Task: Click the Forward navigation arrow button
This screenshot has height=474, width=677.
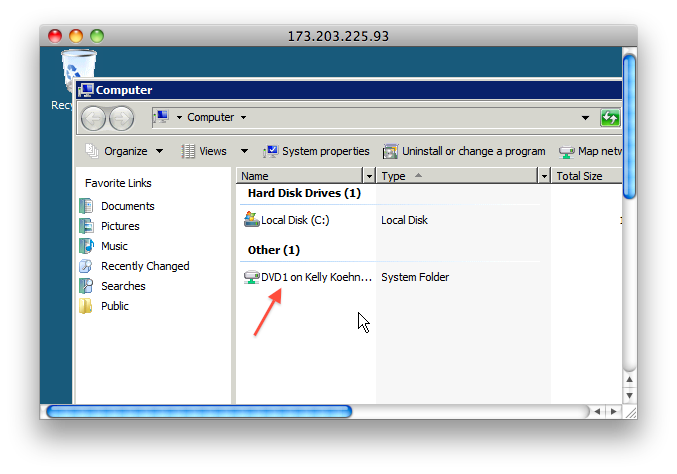Action: click(x=121, y=118)
